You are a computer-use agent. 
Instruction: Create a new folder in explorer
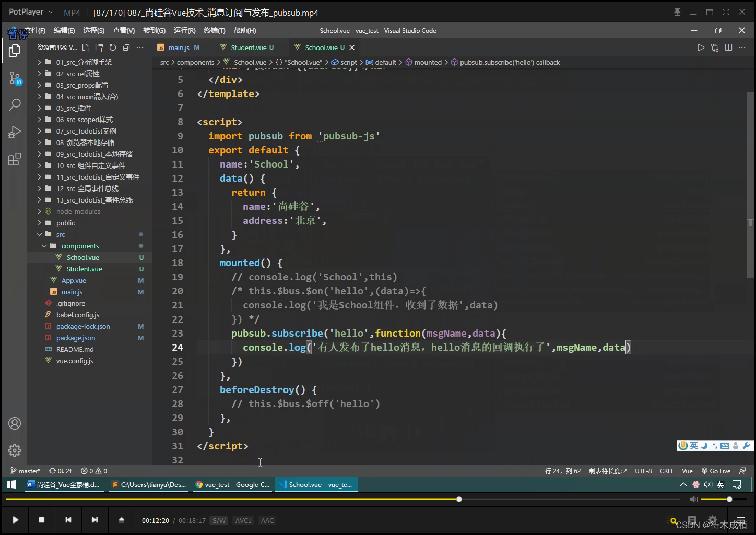(99, 47)
